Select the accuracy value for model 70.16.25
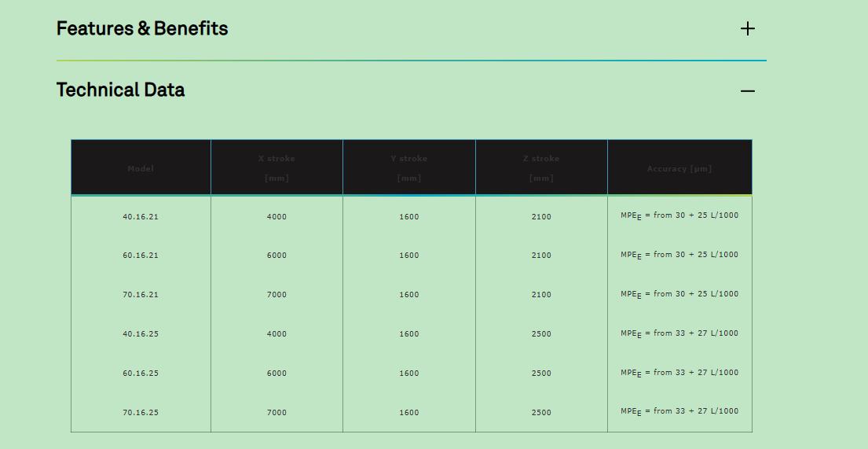868x449 pixels. 679,411
